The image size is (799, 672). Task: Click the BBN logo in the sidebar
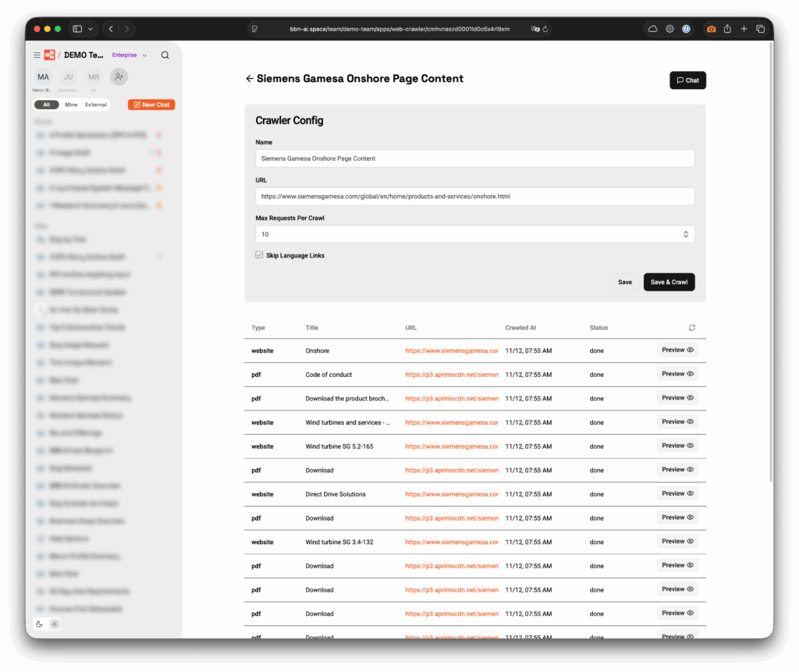tap(50, 55)
